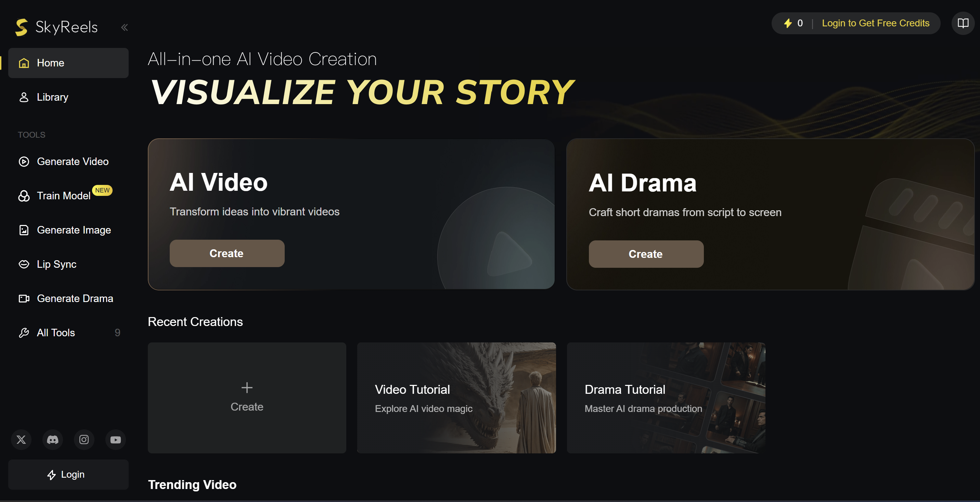
Task: Open the Video Tutorial thumbnail card
Action: click(456, 398)
